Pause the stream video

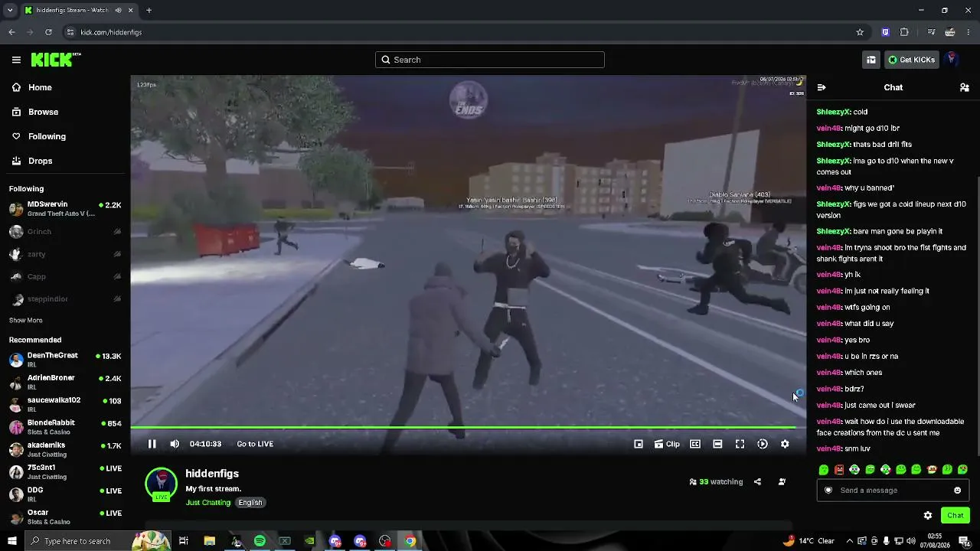152,444
